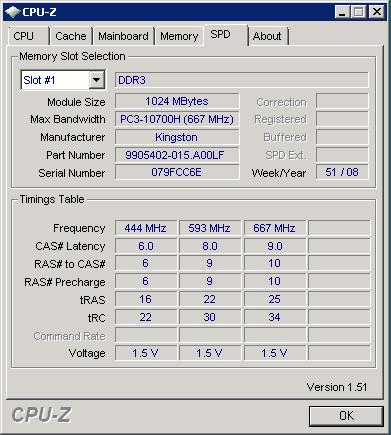Image resolution: width=391 pixels, height=435 pixels.
Task: Go to the Mainboard tab
Action: coord(123,36)
